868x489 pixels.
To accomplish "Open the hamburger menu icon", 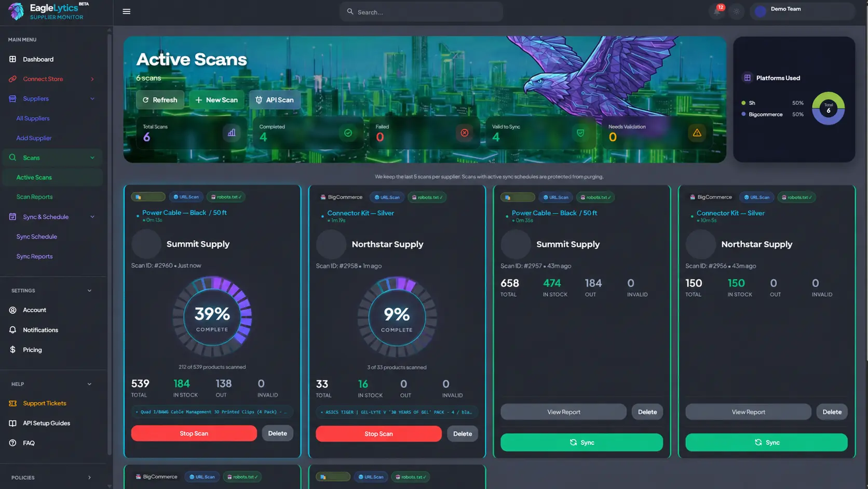I will point(126,11).
